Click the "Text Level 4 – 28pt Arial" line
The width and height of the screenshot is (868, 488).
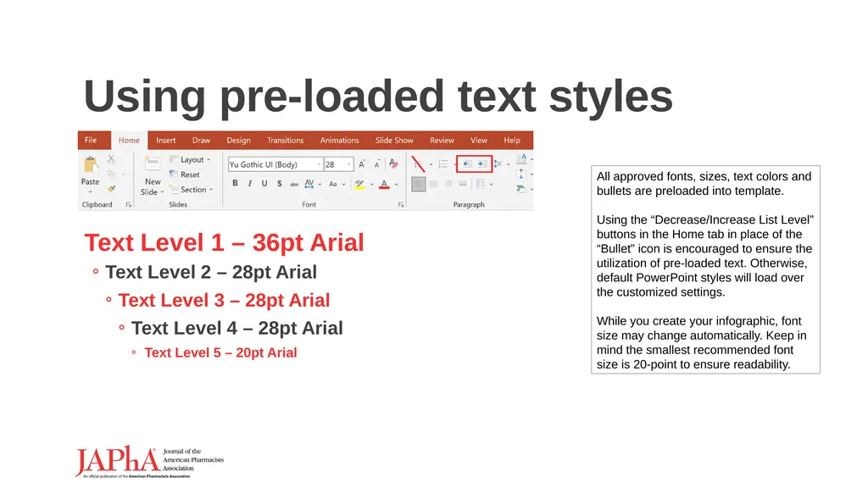point(237,328)
